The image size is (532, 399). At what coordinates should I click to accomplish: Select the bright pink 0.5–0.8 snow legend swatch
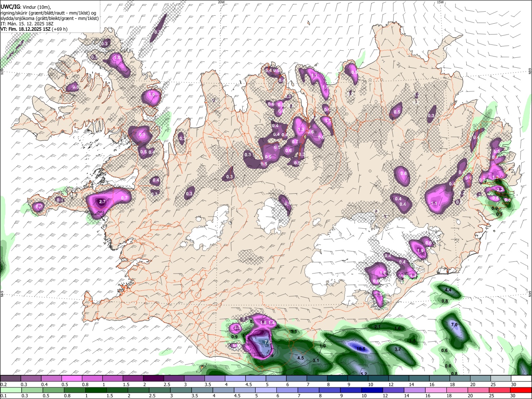71,379
